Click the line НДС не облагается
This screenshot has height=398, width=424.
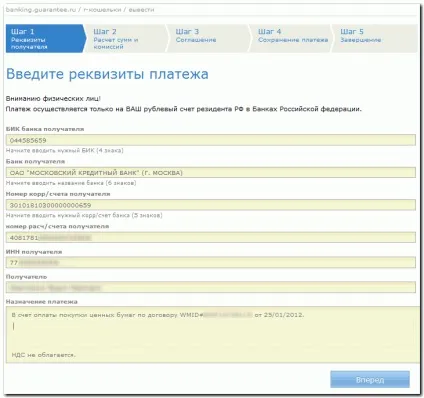click(44, 355)
